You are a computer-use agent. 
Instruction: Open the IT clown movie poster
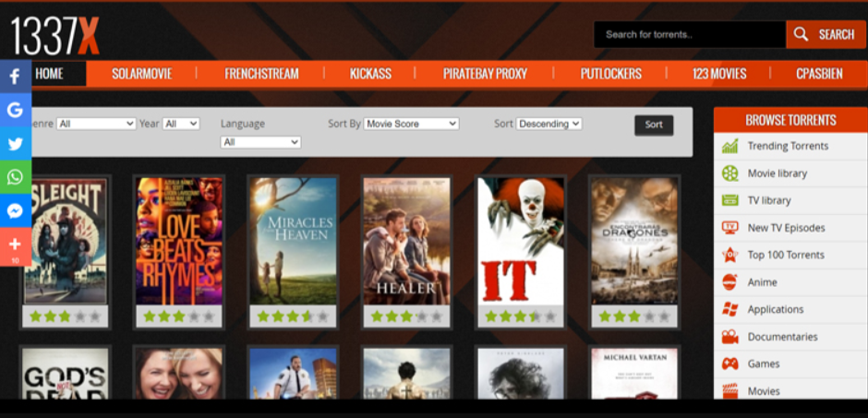521,241
